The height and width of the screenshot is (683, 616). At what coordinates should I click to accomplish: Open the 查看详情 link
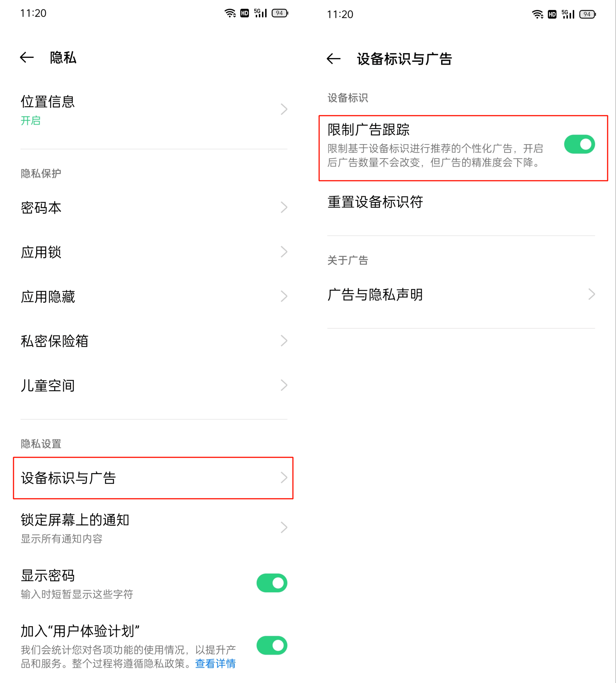[215, 663]
